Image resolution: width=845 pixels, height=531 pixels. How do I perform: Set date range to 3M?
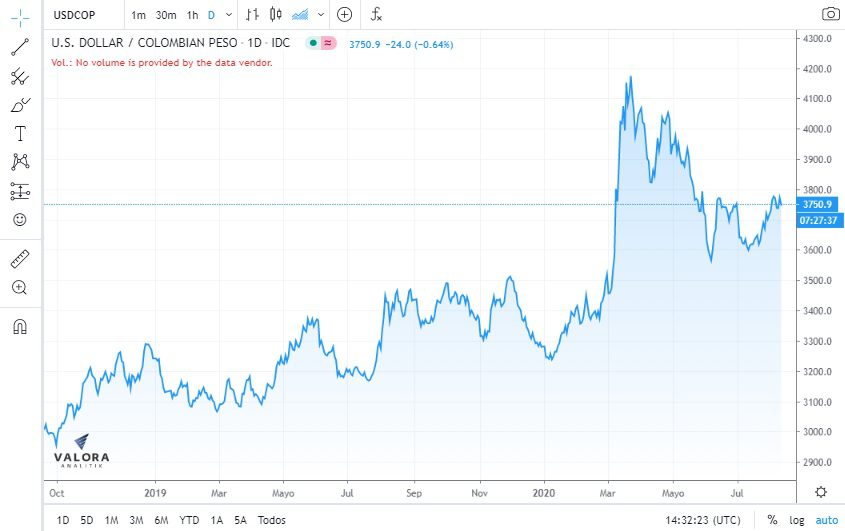pos(136,520)
